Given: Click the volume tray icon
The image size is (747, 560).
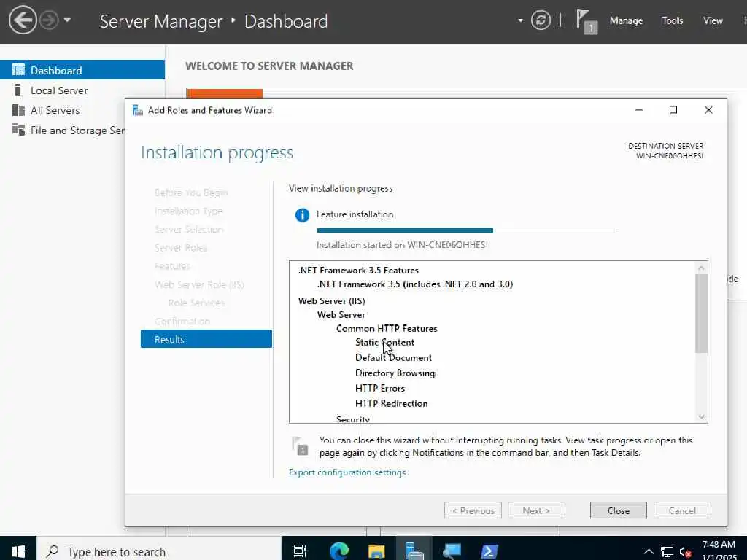Looking at the screenshot, I should [x=685, y=551].
